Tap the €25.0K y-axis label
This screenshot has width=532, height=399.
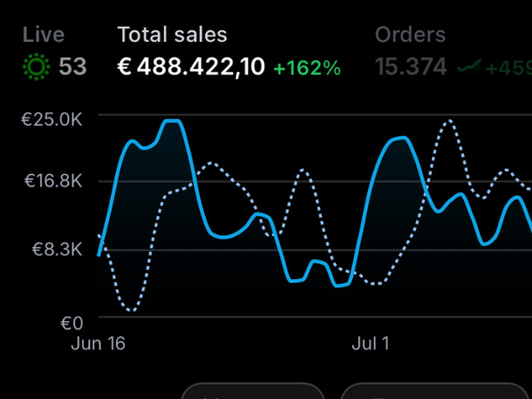pyautogui.click(x=51, y=120)
